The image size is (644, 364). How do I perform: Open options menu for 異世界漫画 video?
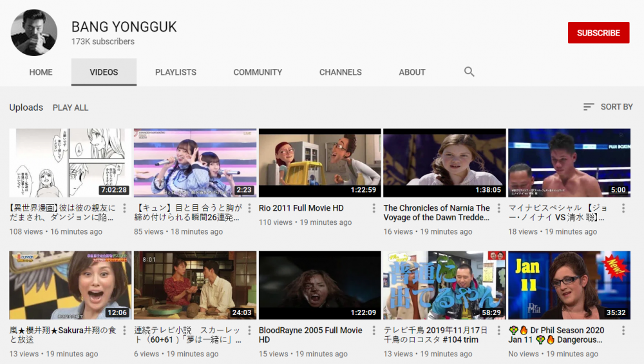pyautogui.click(x=124, y=208)
